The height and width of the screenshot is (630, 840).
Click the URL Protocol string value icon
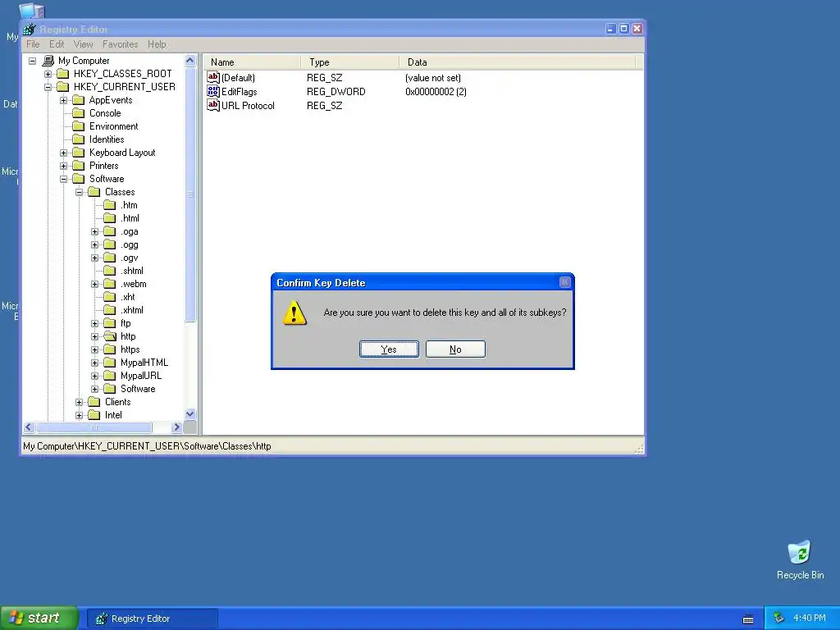[x=213, y=106]
